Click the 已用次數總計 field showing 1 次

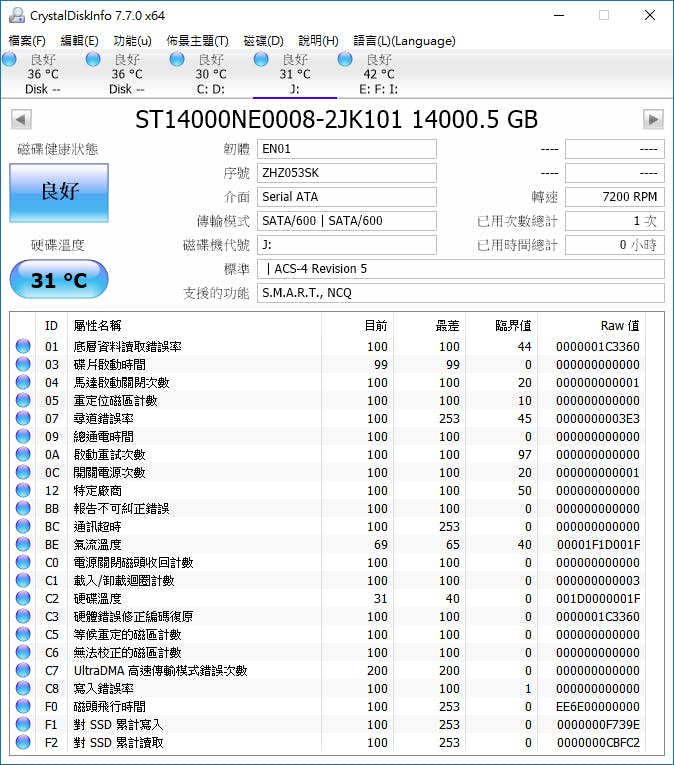click(614, 221)
